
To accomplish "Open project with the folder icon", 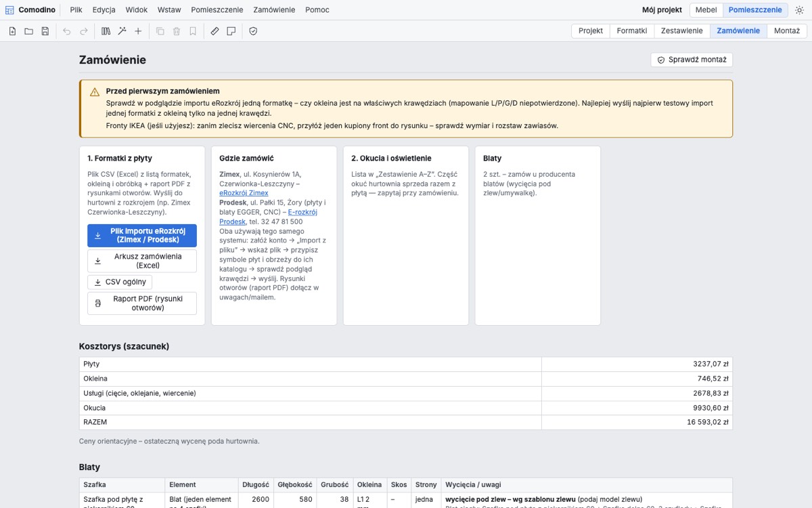I will pyautogui.click(x=28, y=31).
